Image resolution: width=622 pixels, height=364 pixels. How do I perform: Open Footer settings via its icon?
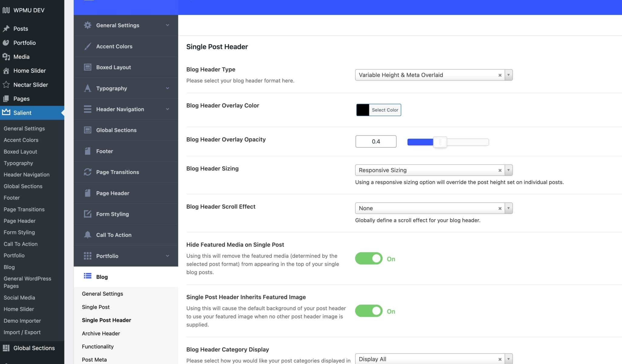pyautogui.click(x=87, y=151)
